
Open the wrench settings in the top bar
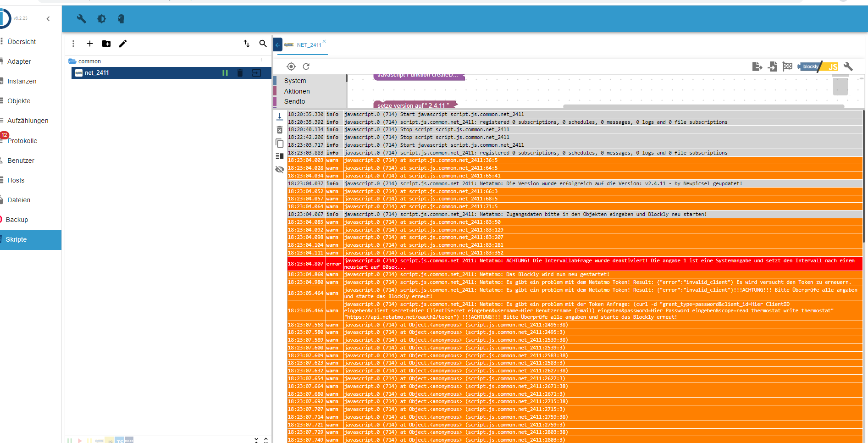82,19
